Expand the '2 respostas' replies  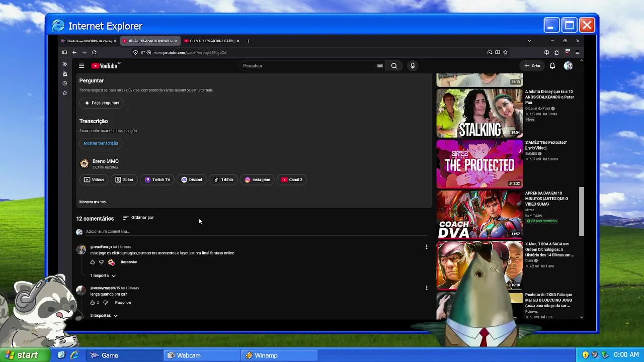coord(104,316)
